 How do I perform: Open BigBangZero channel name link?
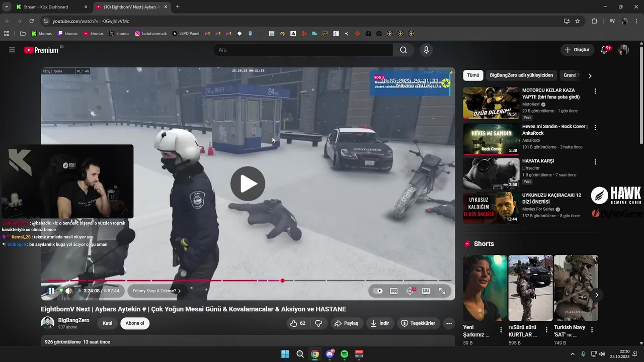[73, 320]
